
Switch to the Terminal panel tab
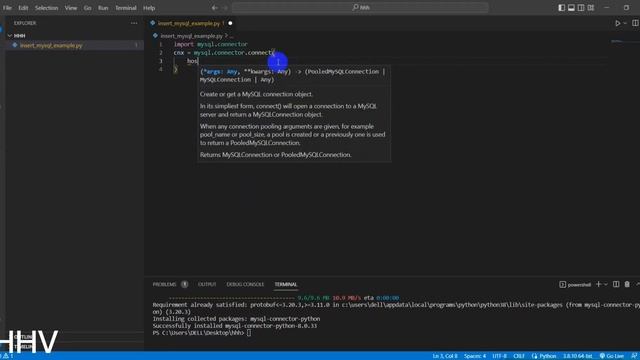pos(286,284)
